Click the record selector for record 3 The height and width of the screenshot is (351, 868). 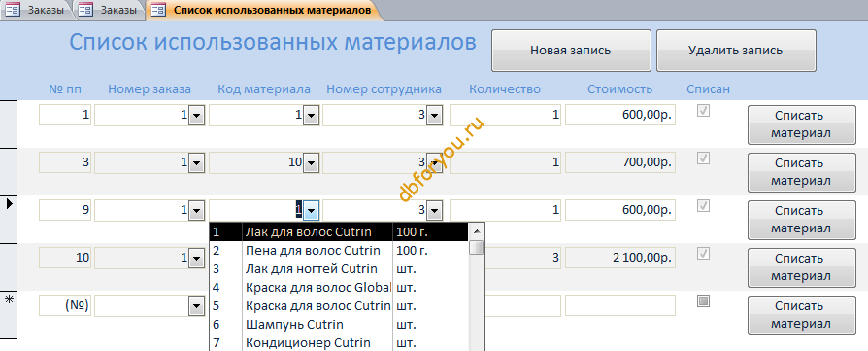point(9,172)
